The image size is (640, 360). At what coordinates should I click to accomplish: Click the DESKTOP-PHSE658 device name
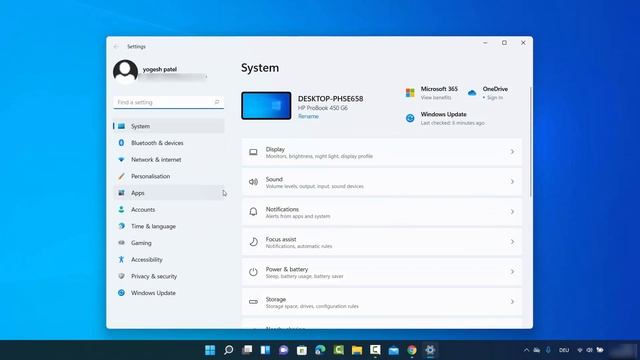[x=331, y=99]
